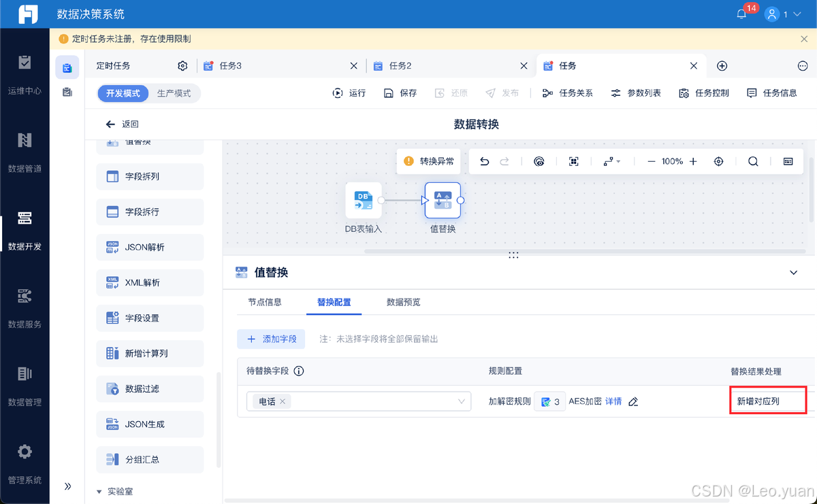This screenshot has height=504, width=817.
Task: Switch to the 替换配置 tab
Action: 334,302
